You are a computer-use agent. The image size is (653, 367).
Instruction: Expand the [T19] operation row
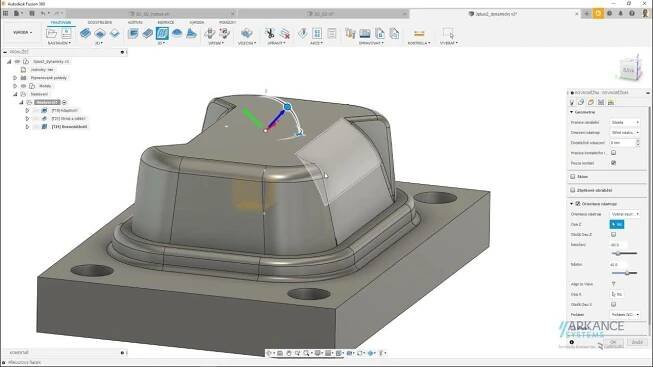pos(27,110)
